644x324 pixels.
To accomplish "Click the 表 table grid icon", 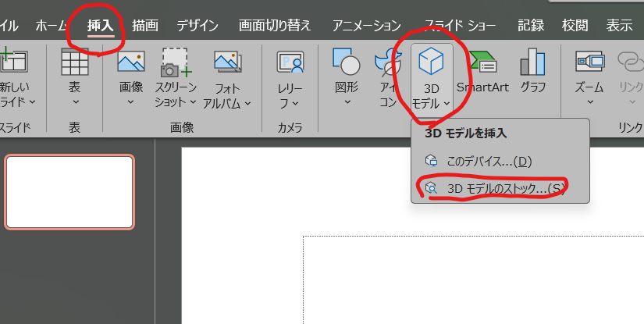I will (75, 62).
